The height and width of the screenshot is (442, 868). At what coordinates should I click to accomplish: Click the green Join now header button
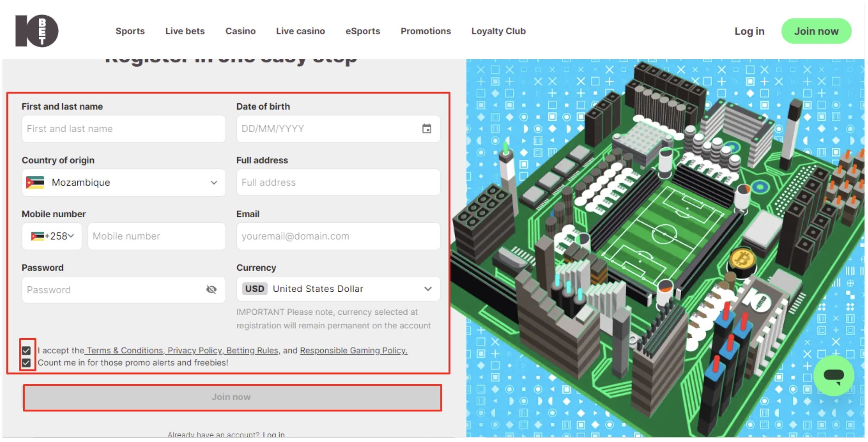click(x=816, y=31)
